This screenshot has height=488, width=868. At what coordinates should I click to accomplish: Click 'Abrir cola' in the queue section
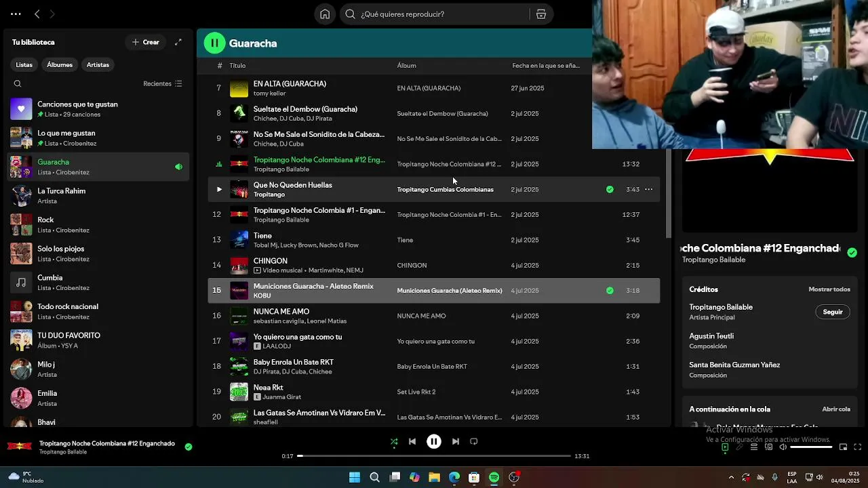tap(835, 409)
